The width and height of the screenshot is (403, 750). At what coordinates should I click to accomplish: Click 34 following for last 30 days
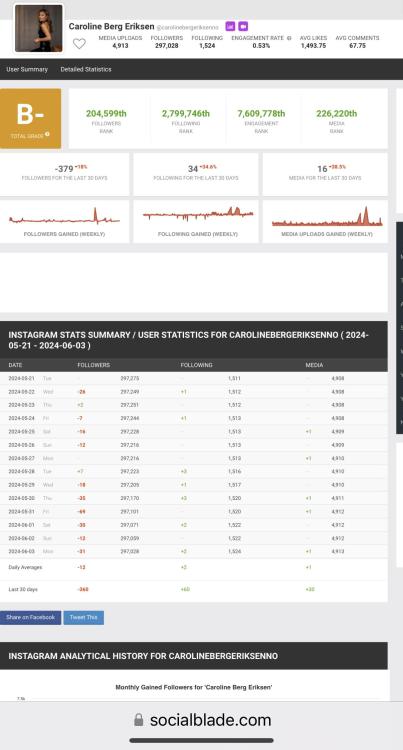click(x=193, y=169)
